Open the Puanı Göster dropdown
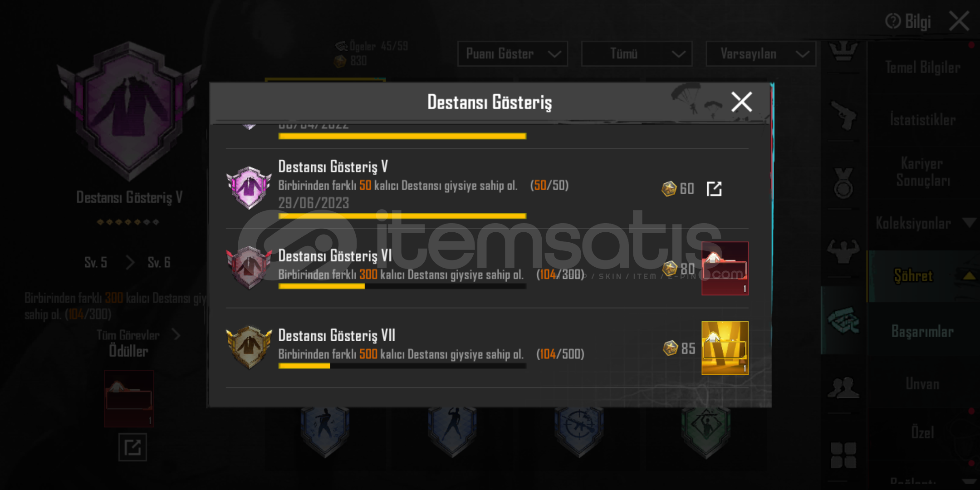This screenshot has width=980, height=490. click(x=513, y=54)
